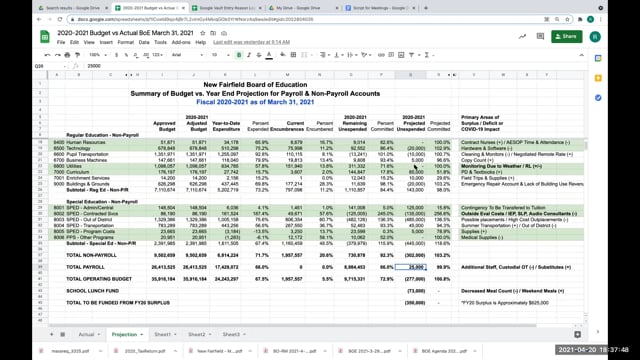Activate the paint format tool

pyautogui.click(x=77, y=55)
